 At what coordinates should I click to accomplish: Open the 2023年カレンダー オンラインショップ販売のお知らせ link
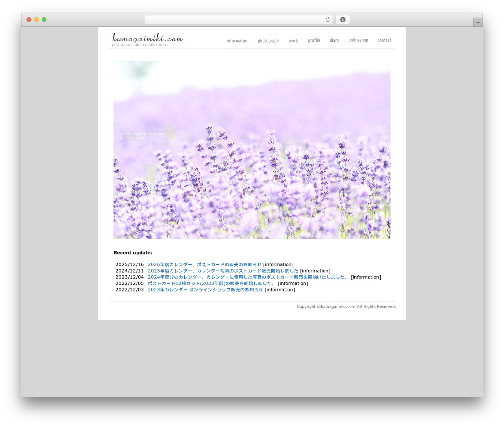(x=205, y=290)
